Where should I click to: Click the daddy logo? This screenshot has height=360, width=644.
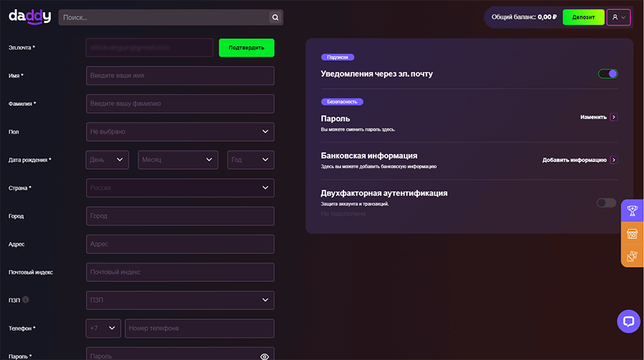coord(29,16)
